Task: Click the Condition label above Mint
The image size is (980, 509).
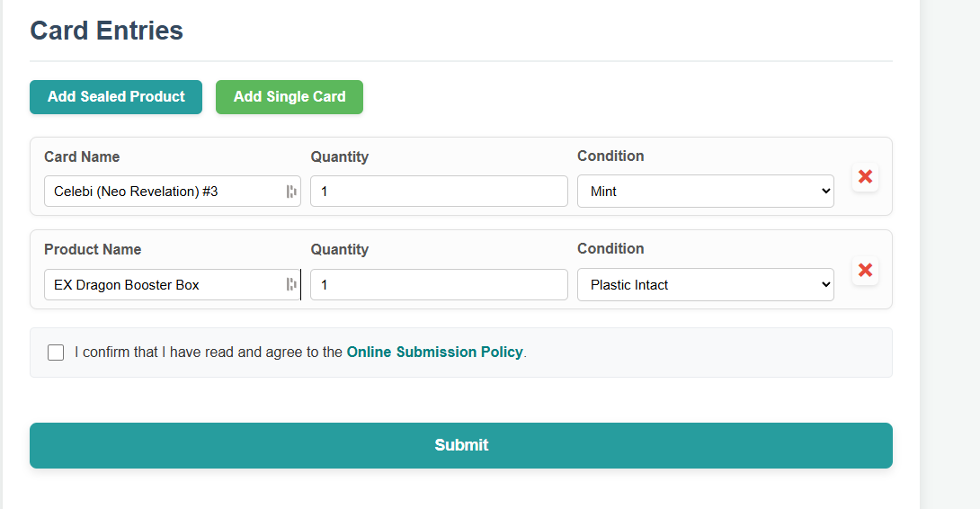Action: coord(610,156)
